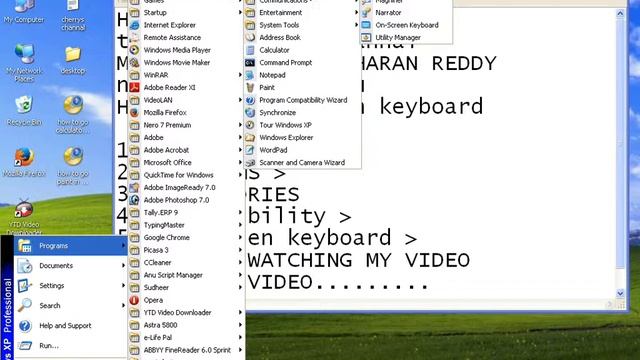Open Picasa 3 folder

[x=187, y=250]
